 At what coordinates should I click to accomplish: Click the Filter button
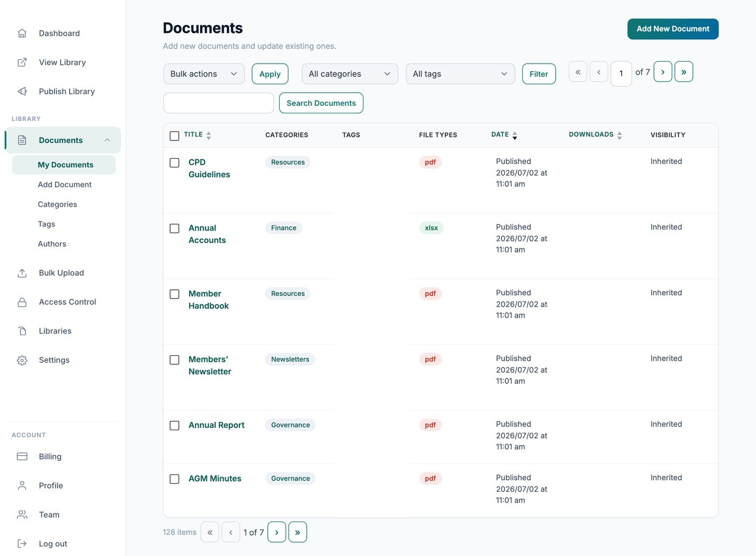coord(539,74)
